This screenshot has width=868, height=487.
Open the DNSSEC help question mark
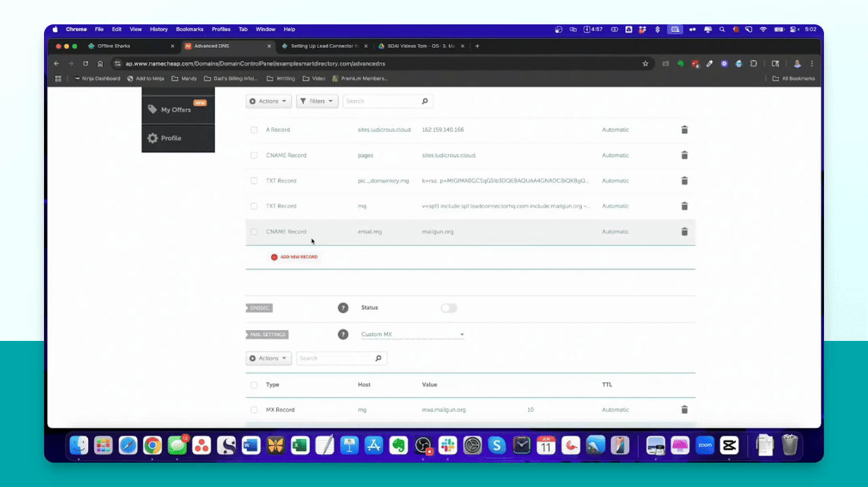point(343,308)
